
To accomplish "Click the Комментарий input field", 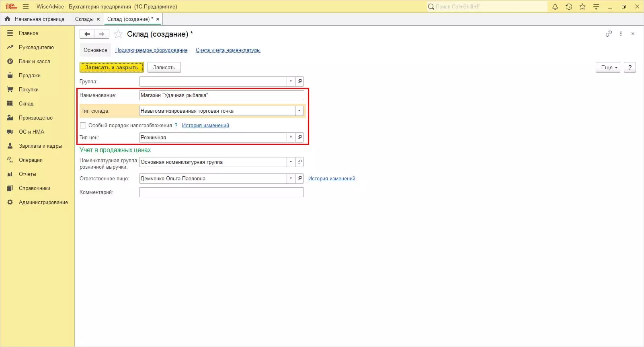I will [x=222, y=192].
